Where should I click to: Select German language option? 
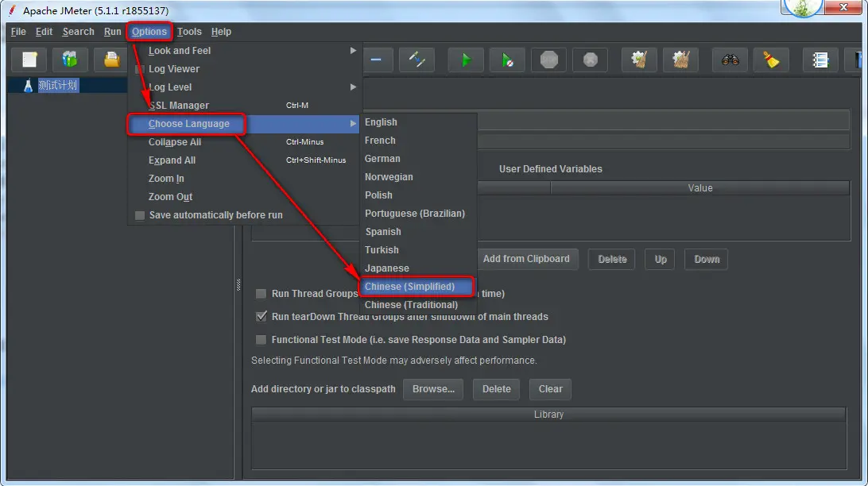pyautogui.click(x=418, y=159)
